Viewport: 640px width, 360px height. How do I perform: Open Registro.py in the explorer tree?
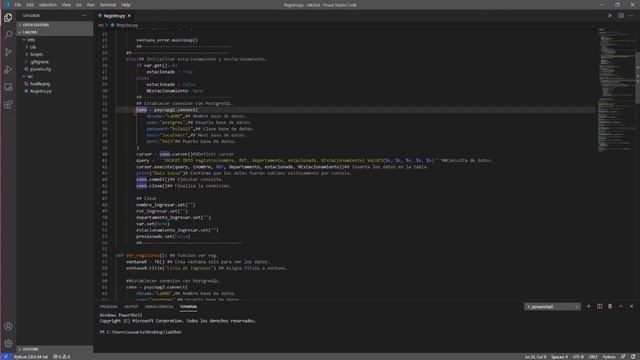click(40, 91)
